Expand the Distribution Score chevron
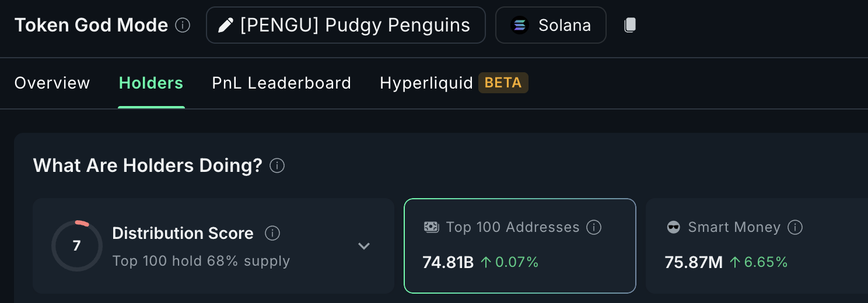Screen dimensions: 868x303 364,246
